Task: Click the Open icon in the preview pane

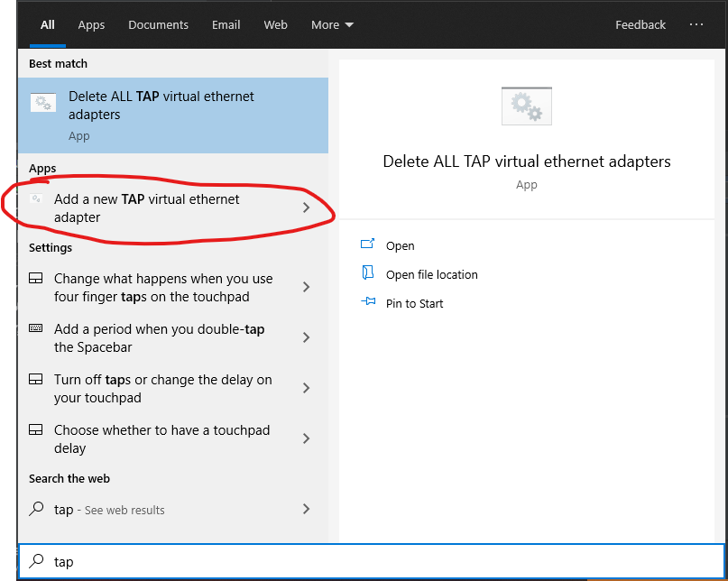Action: [366, 245]
